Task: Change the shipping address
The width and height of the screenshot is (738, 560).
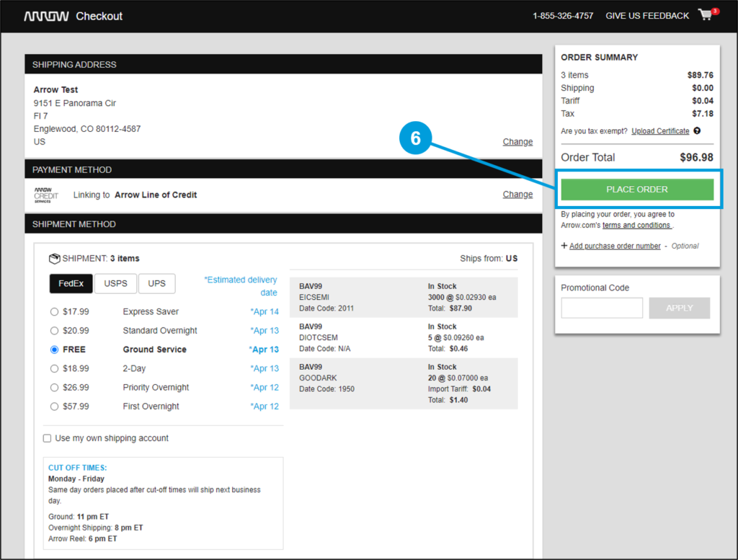Action: [517, 142]
